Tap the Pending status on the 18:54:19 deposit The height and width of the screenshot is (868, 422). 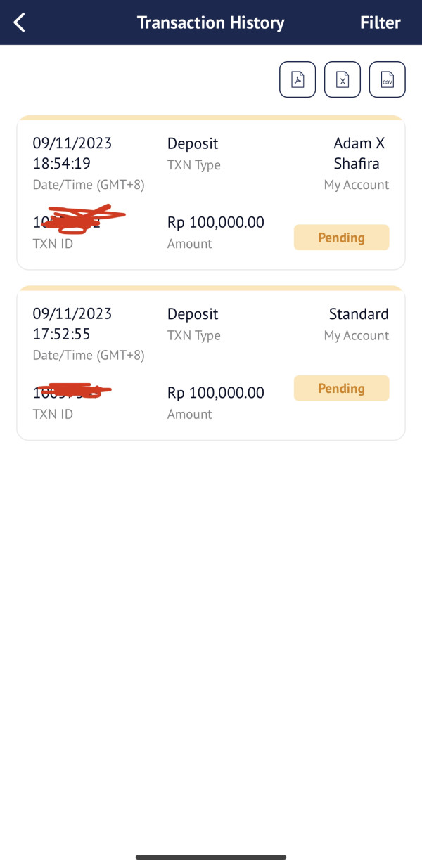pos(341,238)
